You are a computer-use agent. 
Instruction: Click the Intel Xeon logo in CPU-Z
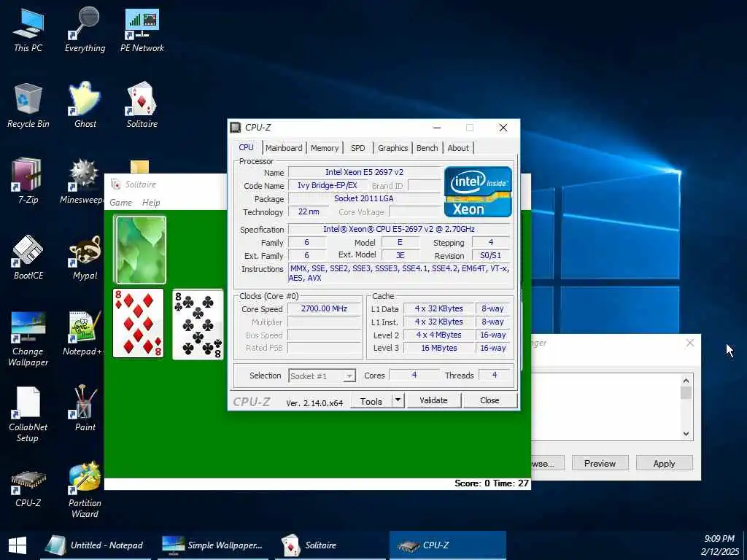pos(478,192)
